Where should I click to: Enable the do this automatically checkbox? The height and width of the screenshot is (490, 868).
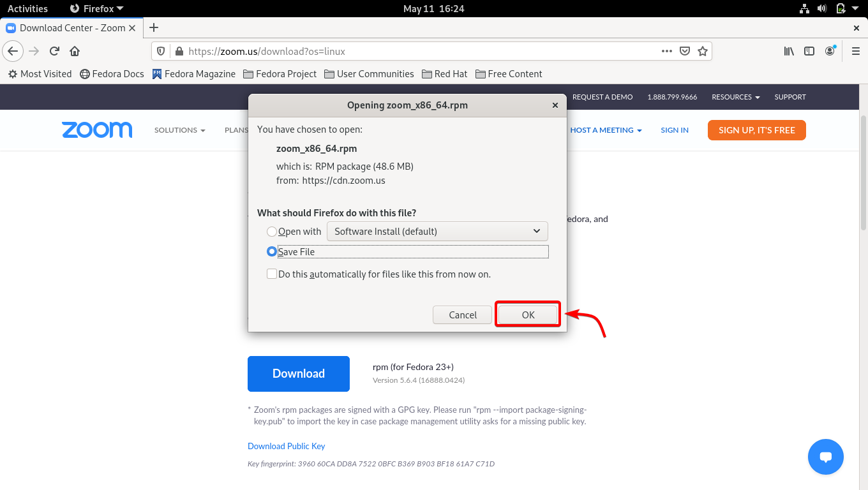pyautogui.click(x=272, y=274)
